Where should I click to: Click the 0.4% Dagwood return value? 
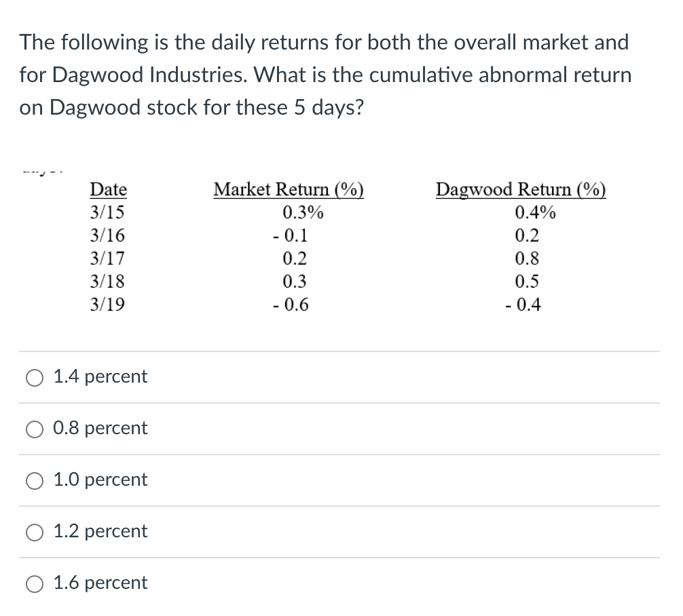point(535,212)
